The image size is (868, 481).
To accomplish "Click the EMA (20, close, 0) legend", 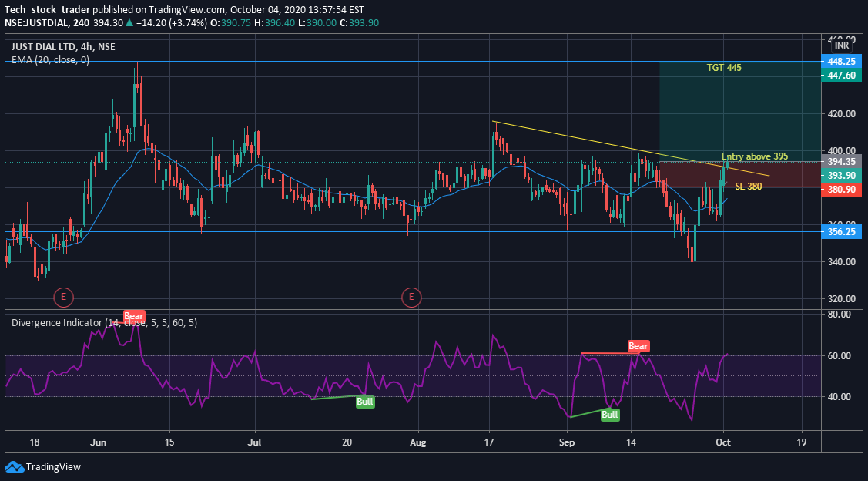I will click(x=50, y=60).
